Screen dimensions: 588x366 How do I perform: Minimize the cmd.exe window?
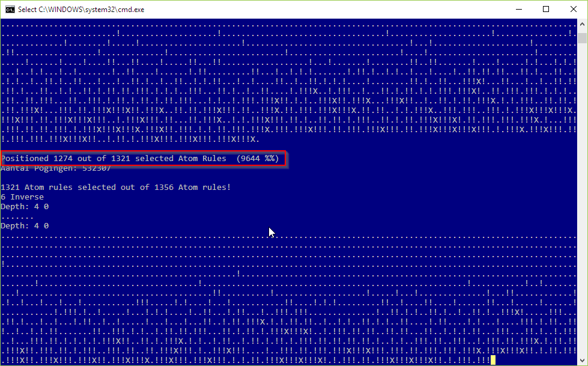(519, 10)
